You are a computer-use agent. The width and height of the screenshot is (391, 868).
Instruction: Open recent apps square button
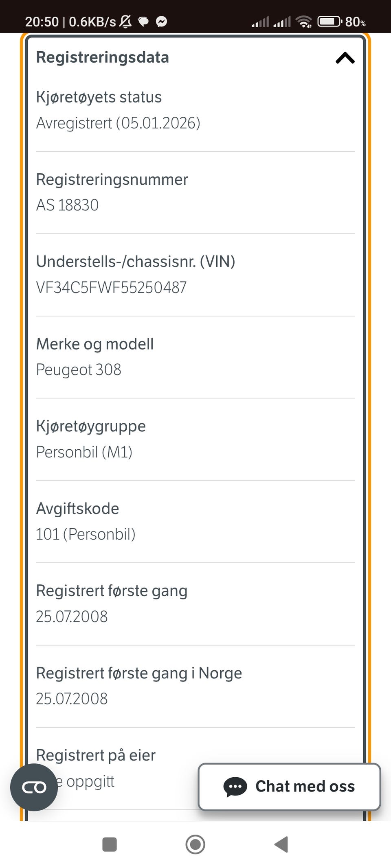click(110, 844)
